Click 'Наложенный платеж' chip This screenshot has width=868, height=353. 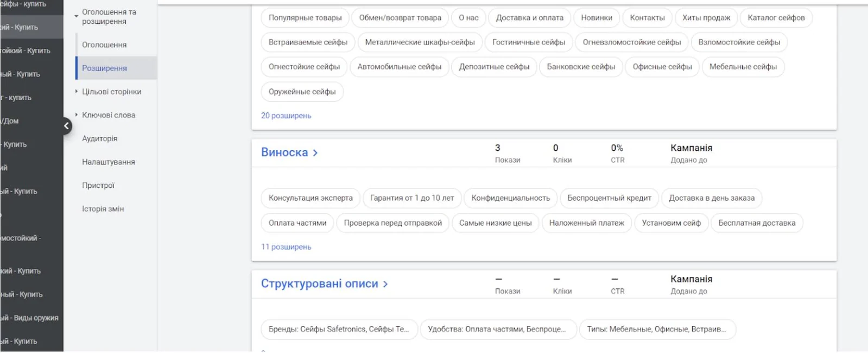point(586,223)
